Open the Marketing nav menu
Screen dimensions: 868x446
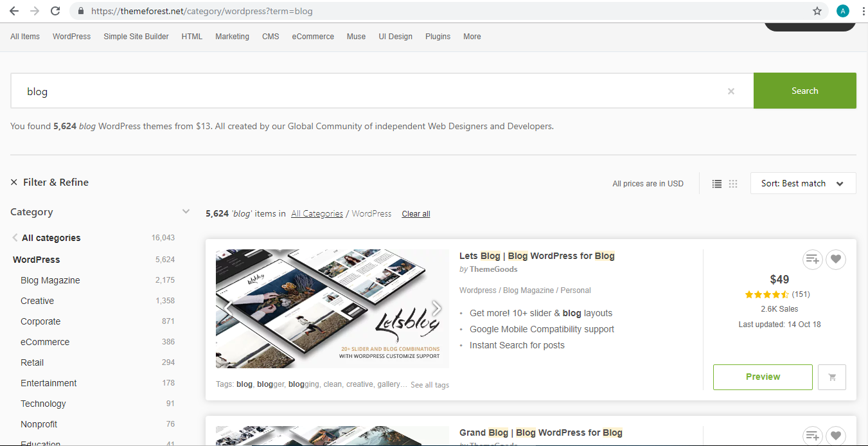232,37
